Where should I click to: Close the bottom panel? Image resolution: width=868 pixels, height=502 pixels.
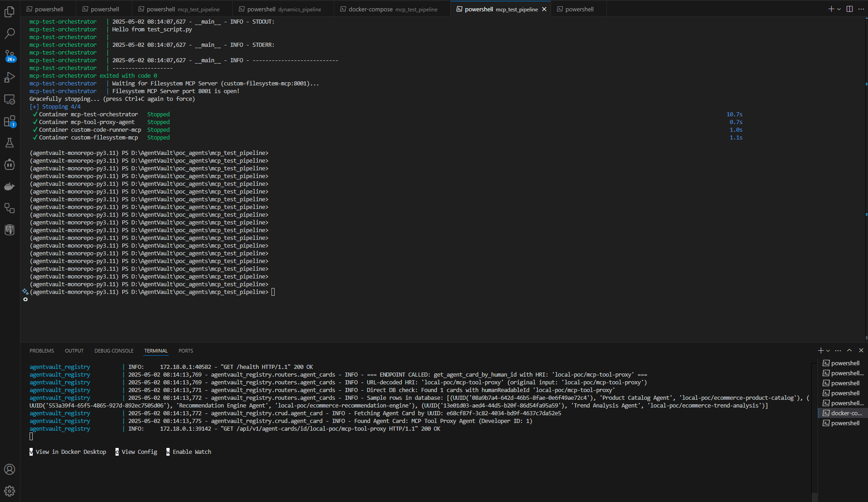861,350
